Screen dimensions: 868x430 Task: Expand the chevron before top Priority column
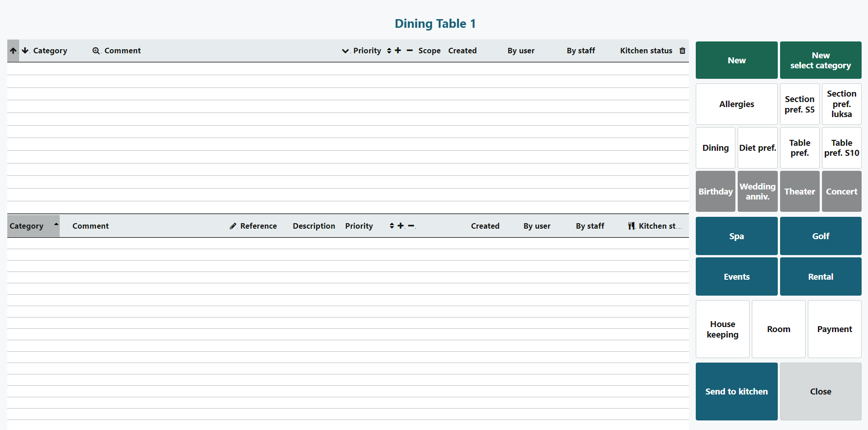pos(345,51)
